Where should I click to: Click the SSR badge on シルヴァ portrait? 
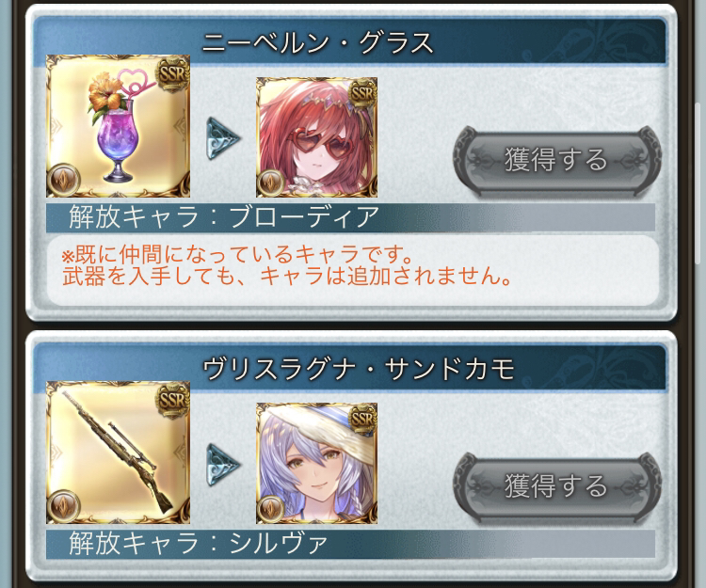[363, 421]
